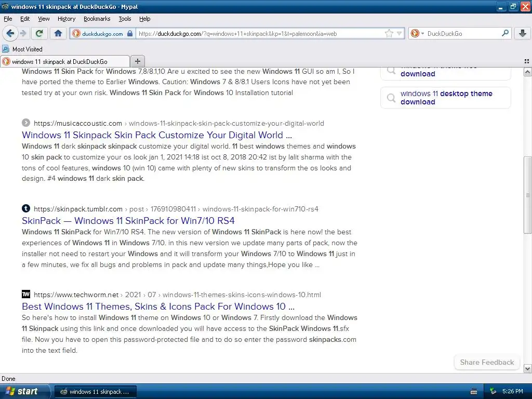The image size is (532, 399).
Task: Open the URL history dropdown arrow
Action: point(399,33)
